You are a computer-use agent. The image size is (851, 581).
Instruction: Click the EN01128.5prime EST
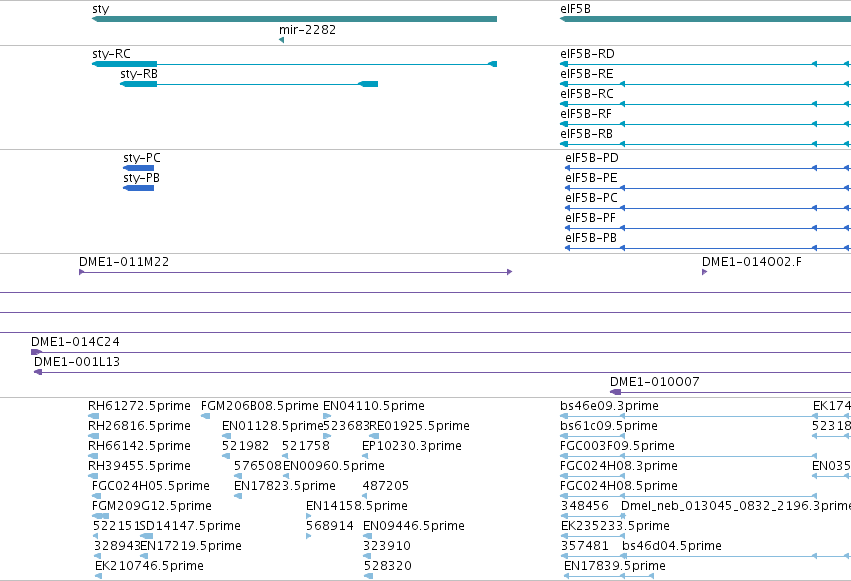point(226,436)
